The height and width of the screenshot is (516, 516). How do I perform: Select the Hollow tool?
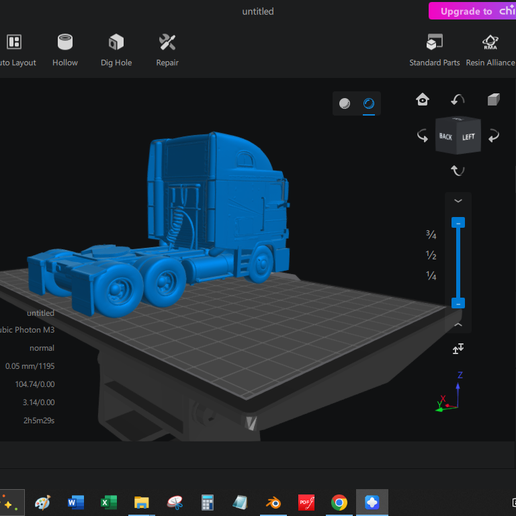pos(65,50)
